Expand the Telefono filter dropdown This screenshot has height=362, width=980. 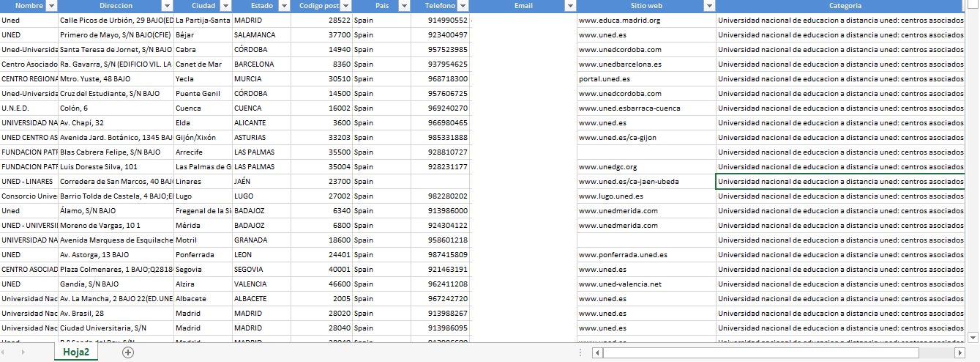[x=461, y=6]
